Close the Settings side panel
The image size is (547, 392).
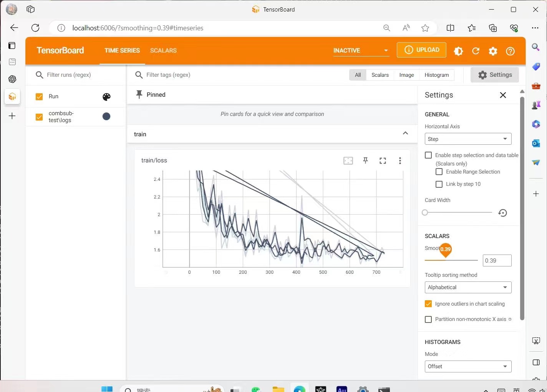[x=503, y=95]
